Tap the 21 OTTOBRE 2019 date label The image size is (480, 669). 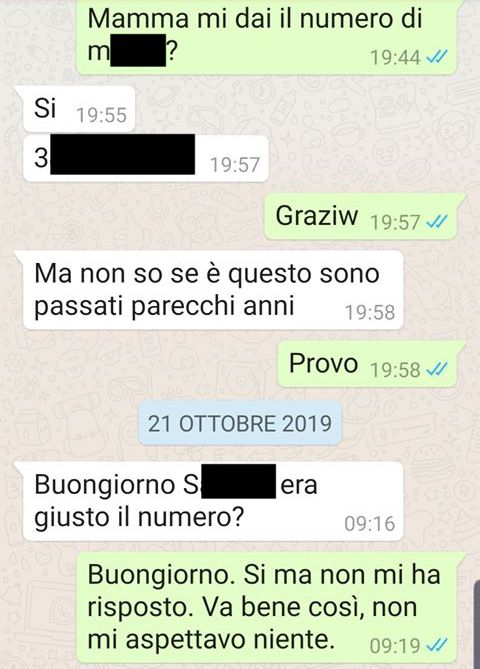240,424
